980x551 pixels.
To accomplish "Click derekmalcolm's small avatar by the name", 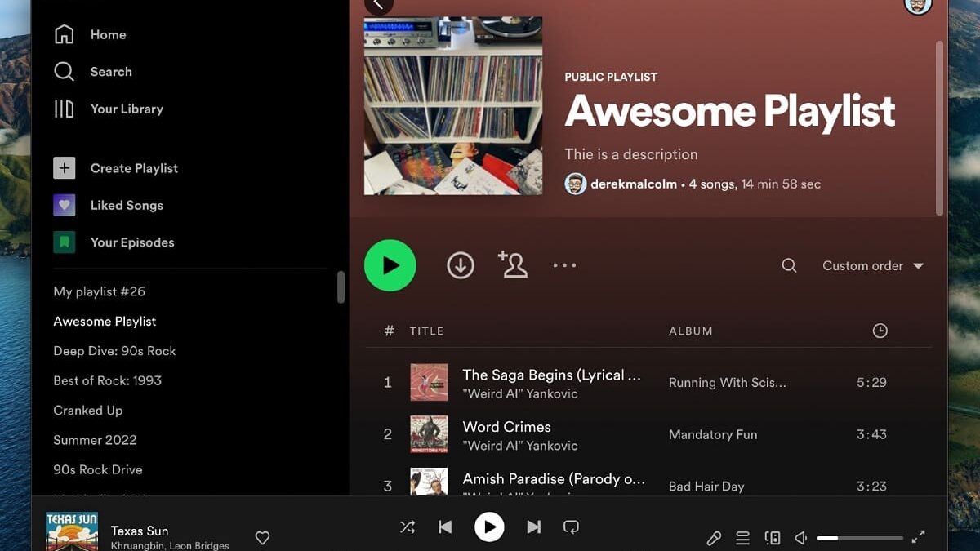I will click(x=575, y=184).
